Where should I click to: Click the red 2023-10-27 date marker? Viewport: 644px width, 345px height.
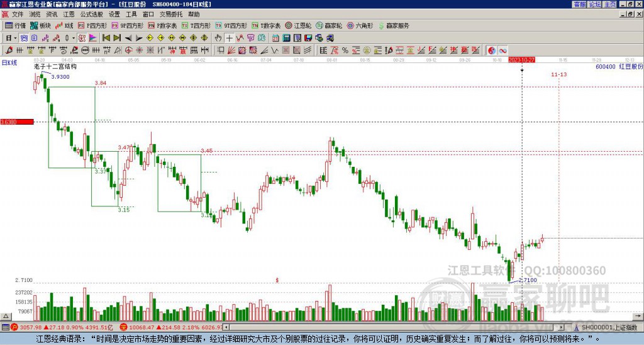tap(521, 60)
